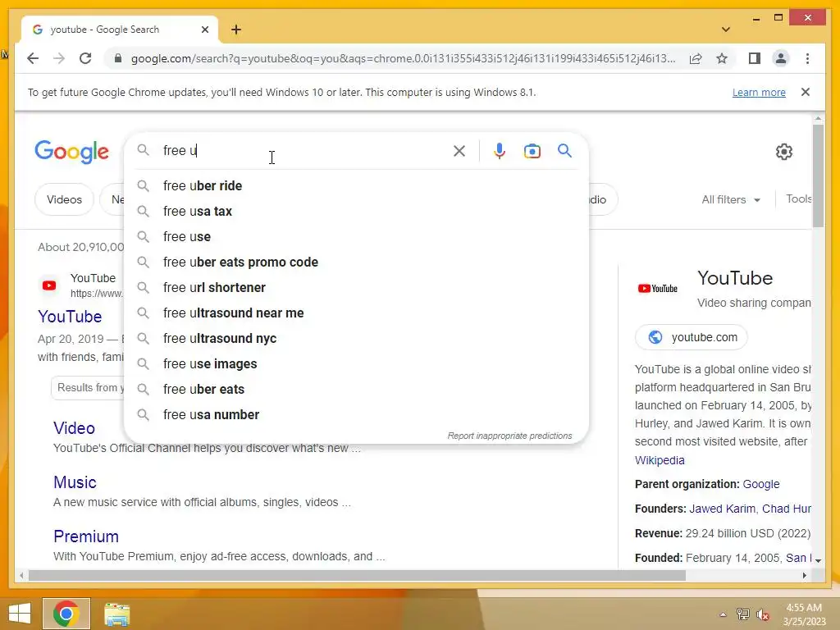The height and width of the screenshot is (630, 840).
Task: Share this page icon in address bar
Action: pyautogui.click(x=696, y=58)
